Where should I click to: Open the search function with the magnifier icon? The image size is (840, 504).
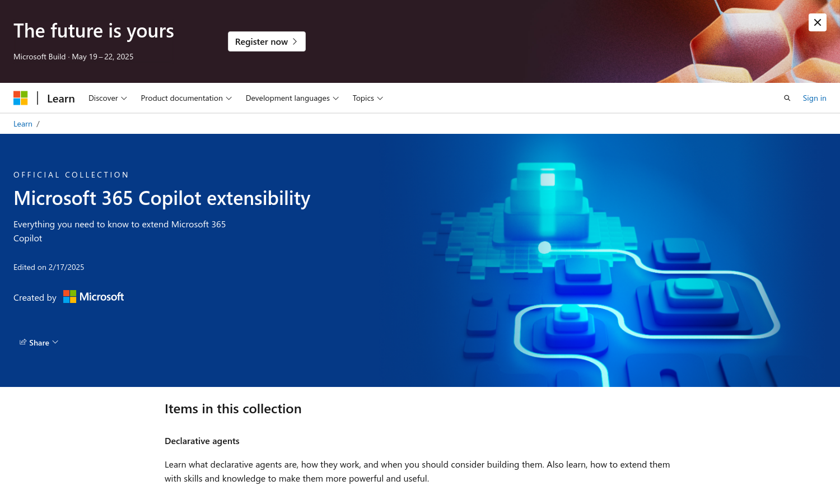tap(787, 97)
